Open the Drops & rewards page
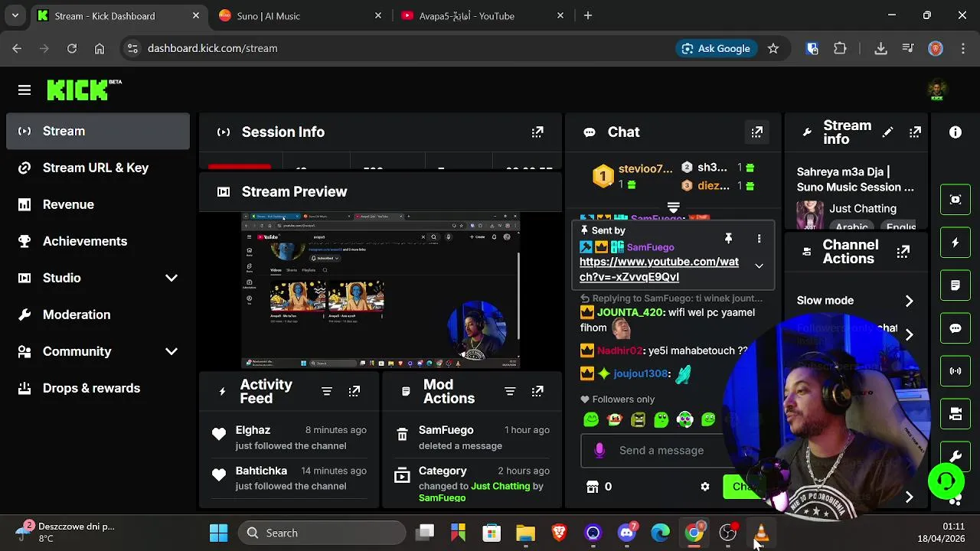 click(98, 388)
